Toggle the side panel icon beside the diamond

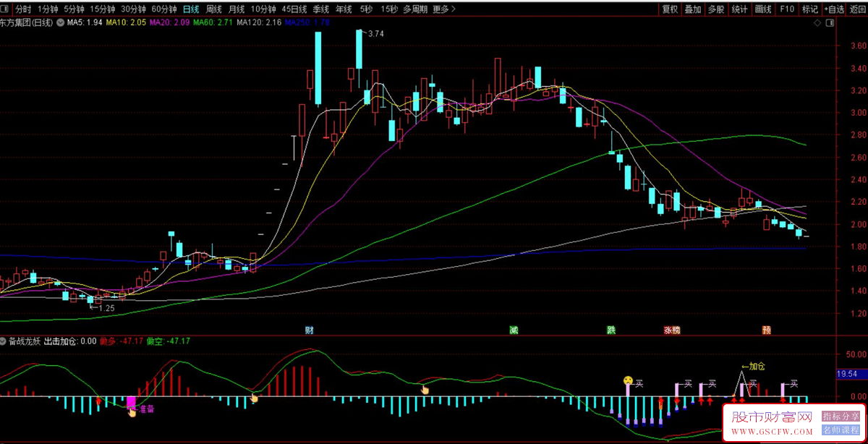pyautogui.click(x=830, y=23)
